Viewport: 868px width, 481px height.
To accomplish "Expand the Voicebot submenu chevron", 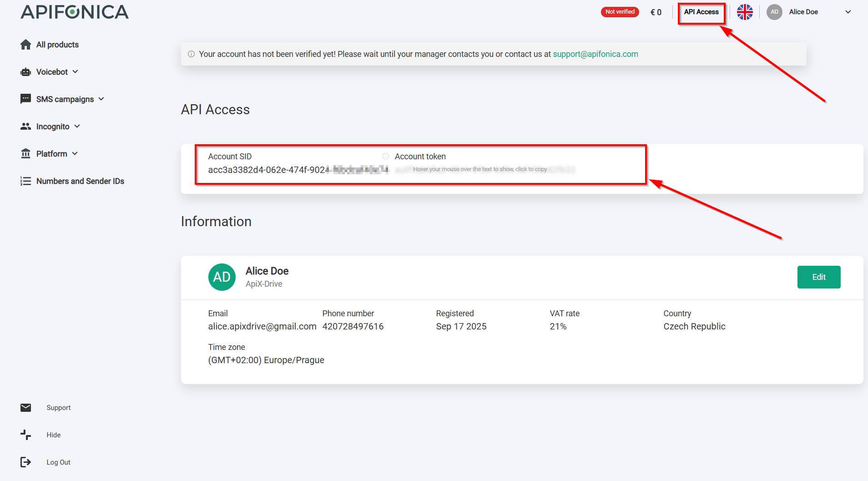I will (x=76, y=72).
